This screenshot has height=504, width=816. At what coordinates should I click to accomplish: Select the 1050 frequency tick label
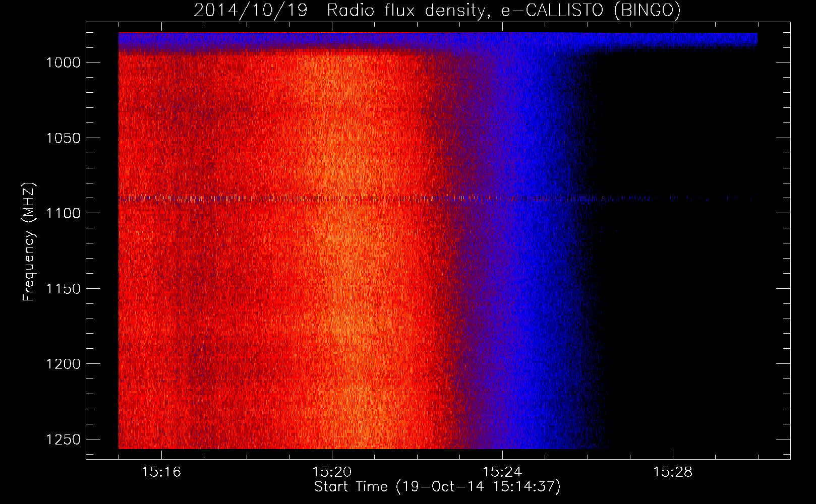click(x=63, y=138)
